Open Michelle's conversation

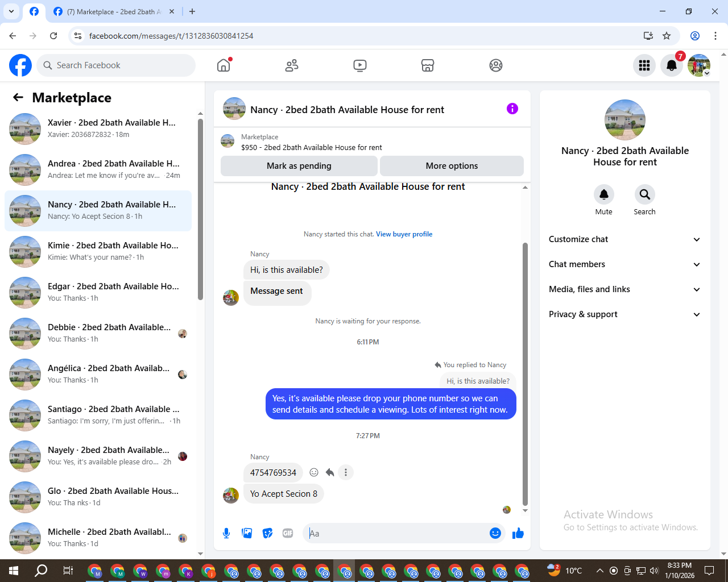coord(98,538)
